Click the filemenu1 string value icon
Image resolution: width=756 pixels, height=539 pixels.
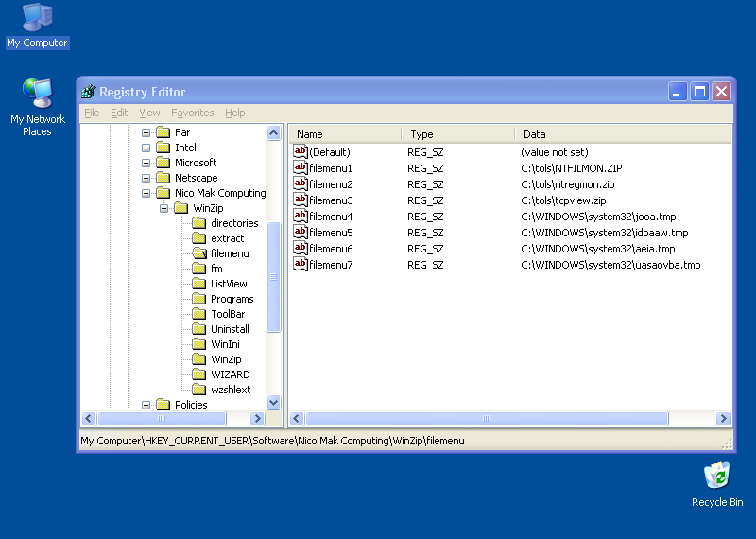tap(300, 168)
